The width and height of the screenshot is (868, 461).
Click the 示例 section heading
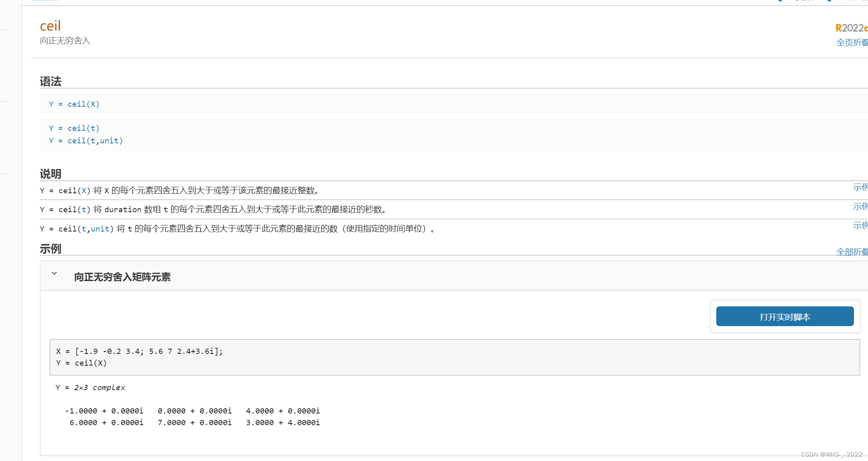pos(51,249)
